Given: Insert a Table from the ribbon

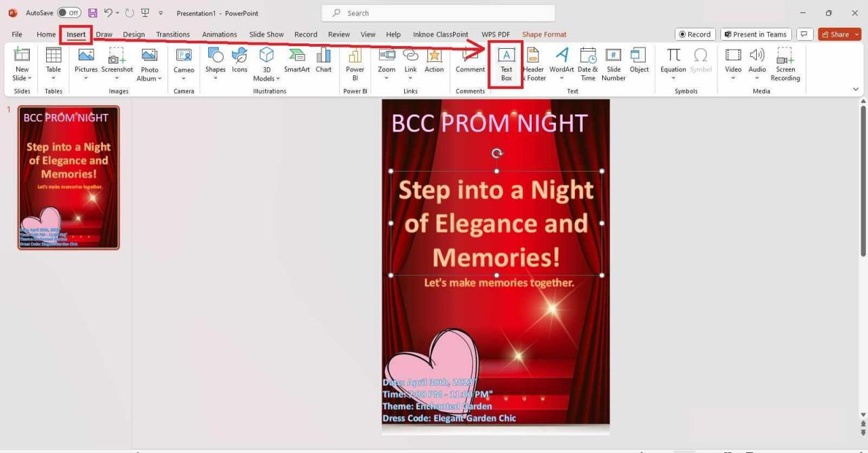Looking at the screenshot, I should tap(53, 64).
